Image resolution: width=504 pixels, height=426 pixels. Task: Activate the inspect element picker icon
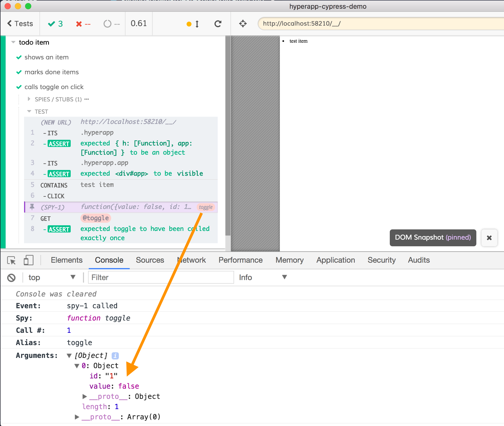[11, 260]
